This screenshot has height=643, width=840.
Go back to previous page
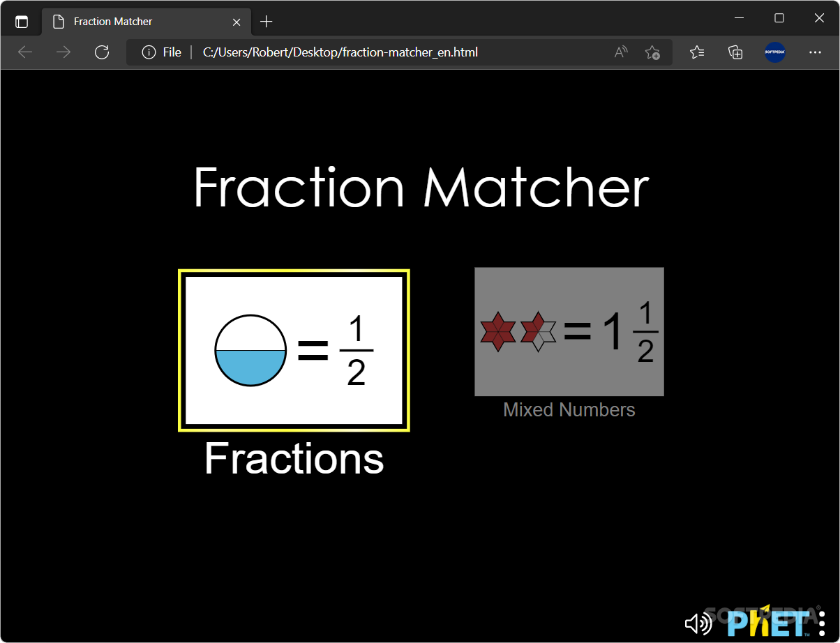(25, 52)
